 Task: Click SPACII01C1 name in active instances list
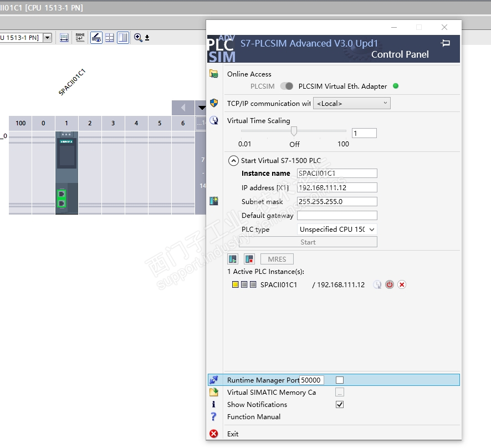coord(279,285)
